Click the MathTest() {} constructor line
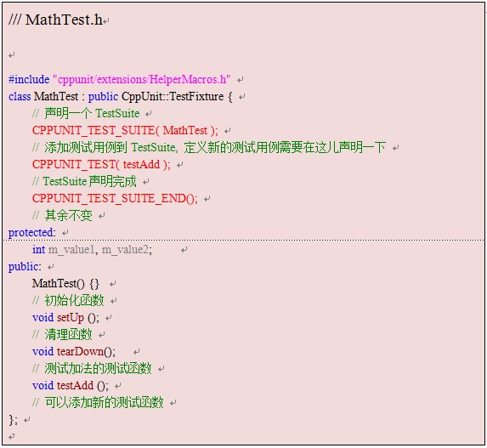Screen dimensions: 487x448 (x=65, y=283)
